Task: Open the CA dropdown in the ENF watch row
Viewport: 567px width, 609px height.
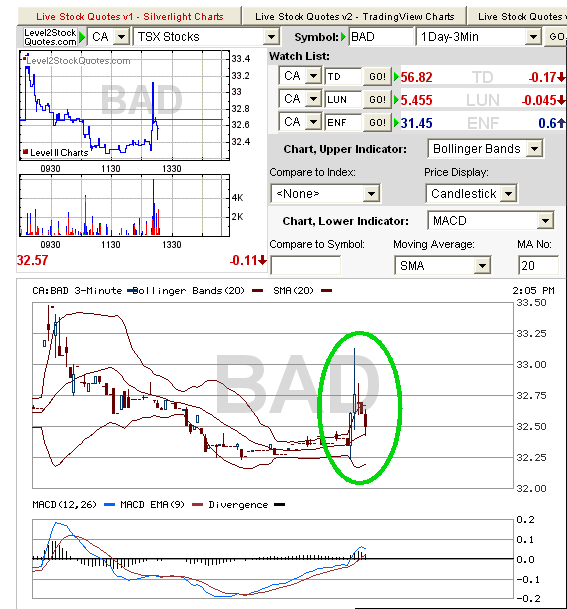Action: tap(300, 122)
